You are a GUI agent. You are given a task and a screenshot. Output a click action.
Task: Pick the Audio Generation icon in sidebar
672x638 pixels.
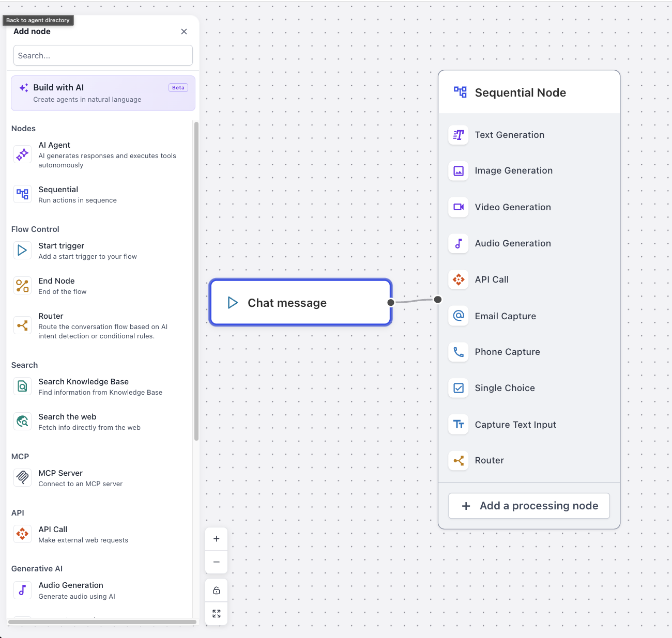coord(22,590)
